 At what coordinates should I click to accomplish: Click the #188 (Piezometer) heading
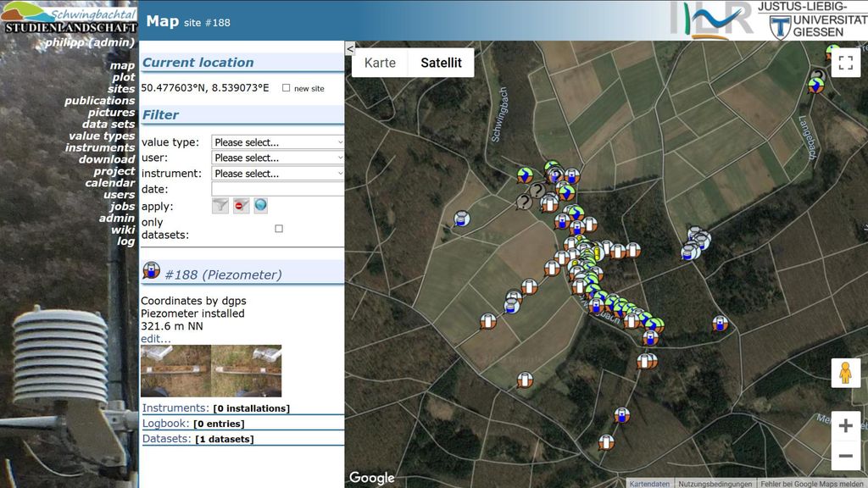[223, 274]
